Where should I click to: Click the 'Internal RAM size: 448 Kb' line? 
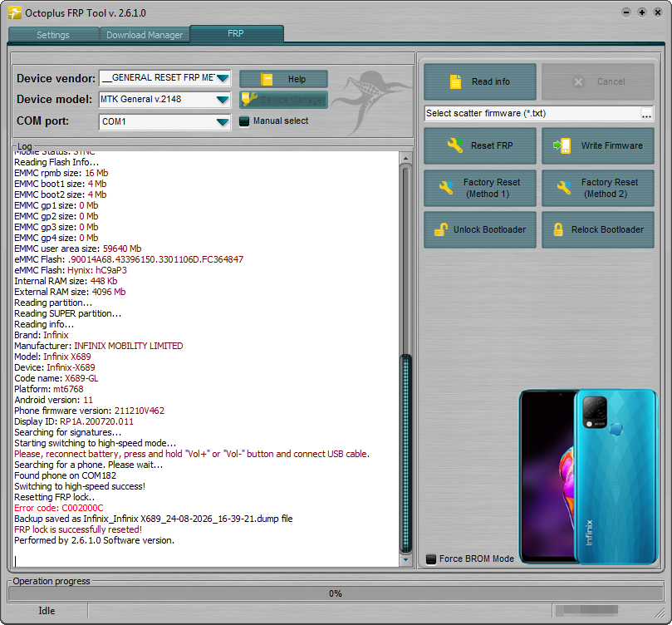pos(66,281)
